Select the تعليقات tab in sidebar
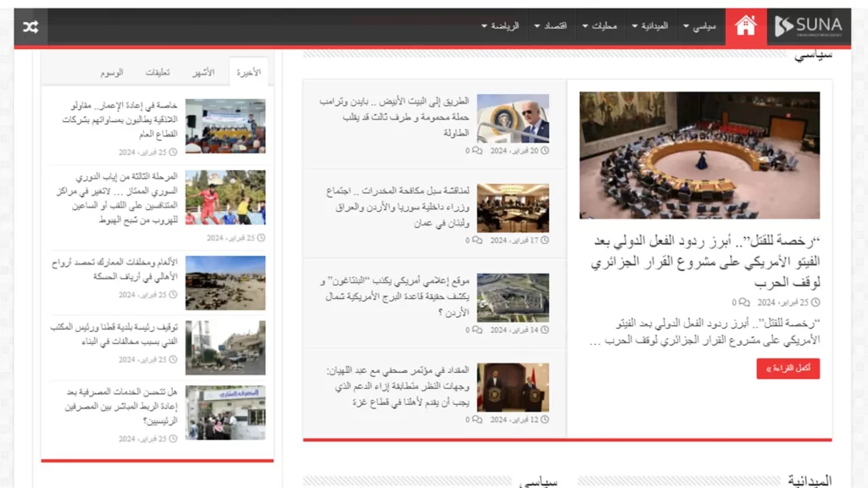 pyautogui.click(x=158, y=73)
